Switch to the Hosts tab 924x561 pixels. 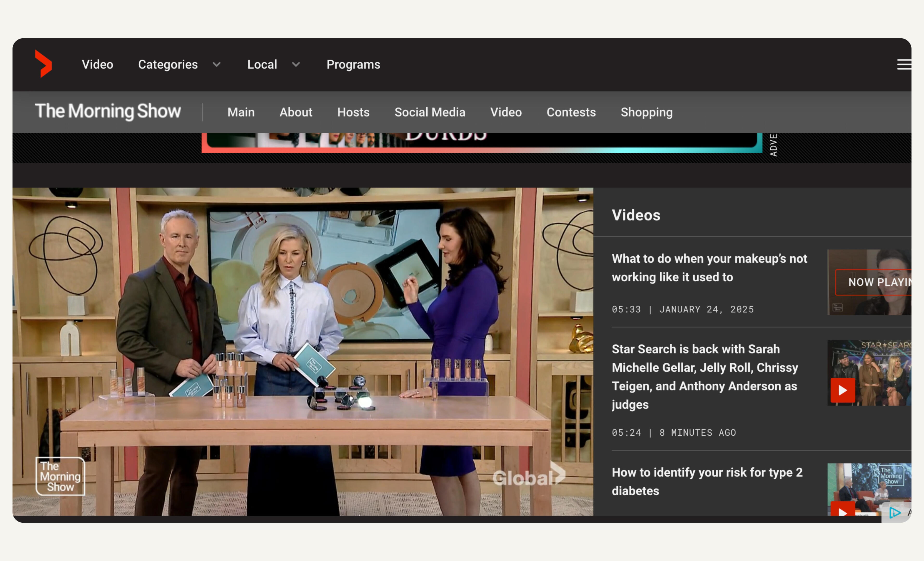click(353, 112)
